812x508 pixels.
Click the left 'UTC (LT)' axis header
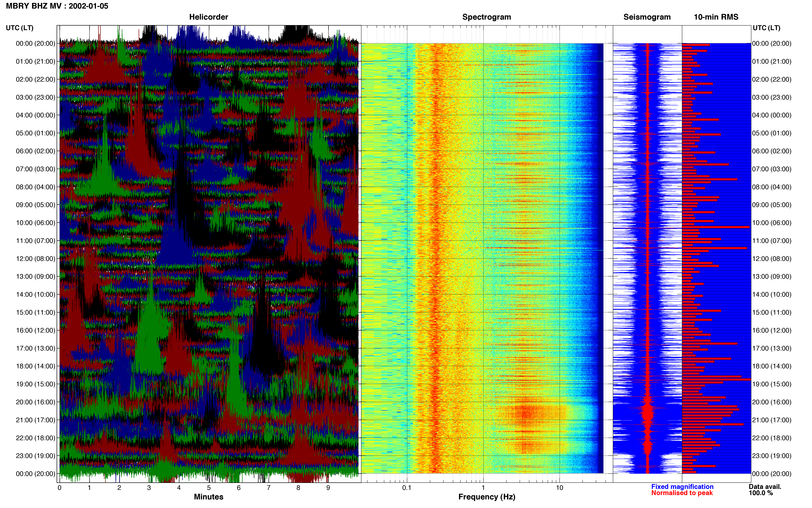(20, 28)
